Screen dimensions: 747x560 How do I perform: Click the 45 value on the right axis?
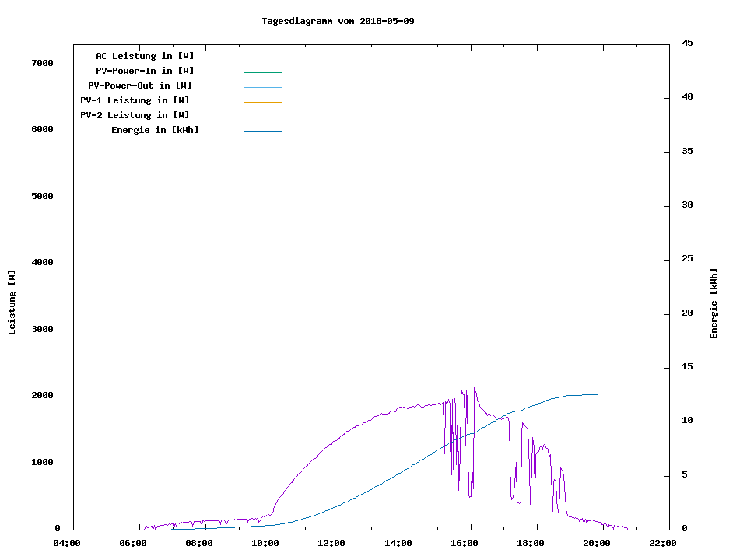click(x=687, y=43)
